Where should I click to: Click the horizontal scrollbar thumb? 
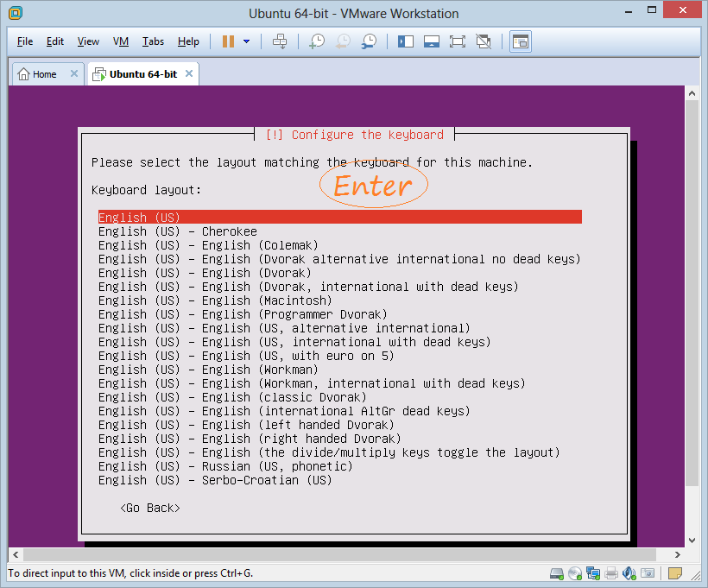tap(339, 554)
